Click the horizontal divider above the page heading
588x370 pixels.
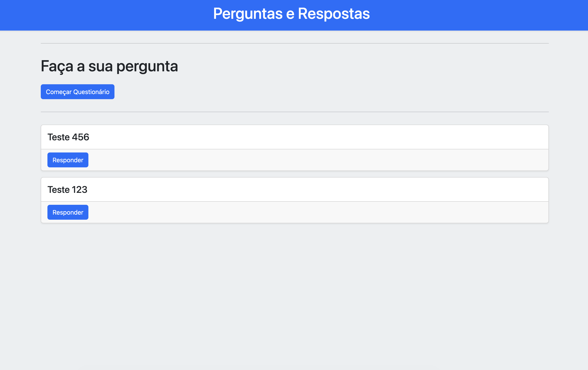[x=295, y=44]
